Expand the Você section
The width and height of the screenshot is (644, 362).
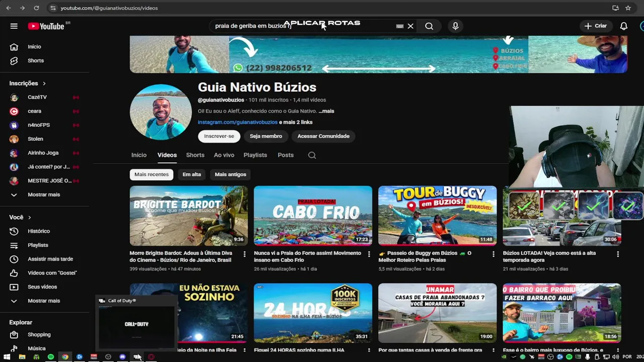[x=20, y=217]
